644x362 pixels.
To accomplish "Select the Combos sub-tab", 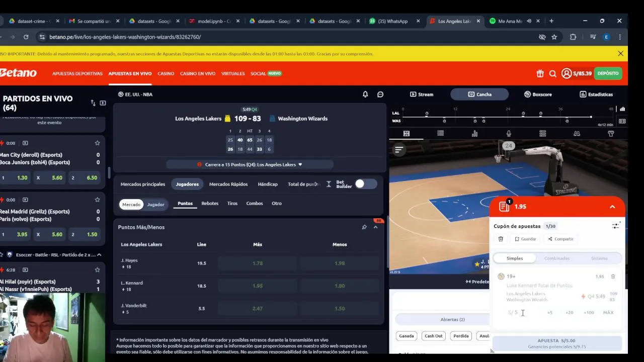I will [x=255, y=203].
